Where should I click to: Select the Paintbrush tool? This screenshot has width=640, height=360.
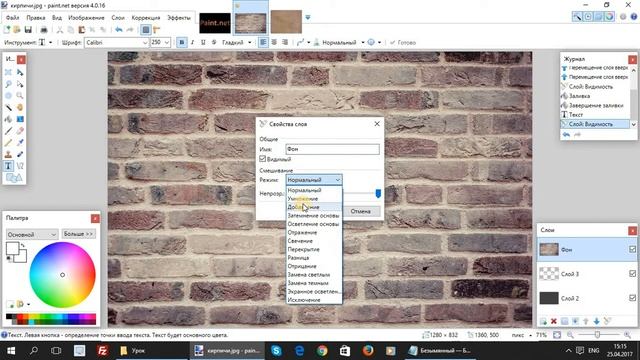pos(8,131)
